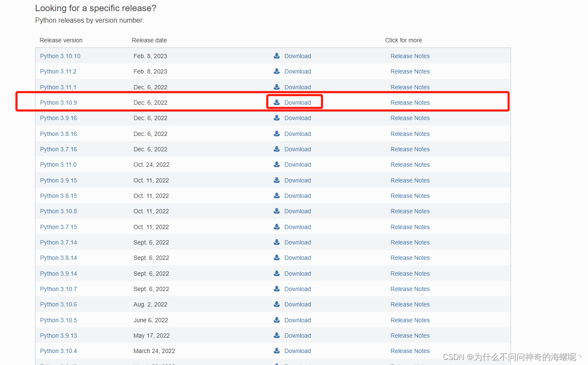View Release Notes for Python 3.10.4
The image size is (588, 365).
pyautogui.click(x=410, y=351)
